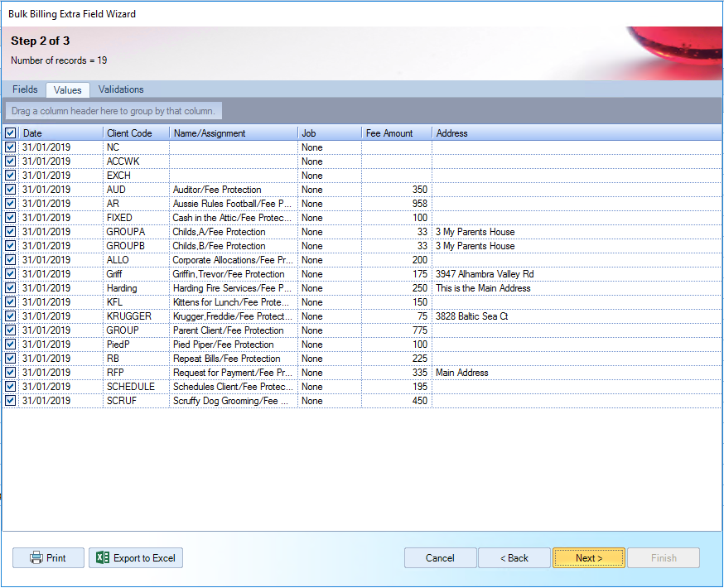Go back with the Back button
The width and height of the screenshot is (724, 588).
pos(514,558)
